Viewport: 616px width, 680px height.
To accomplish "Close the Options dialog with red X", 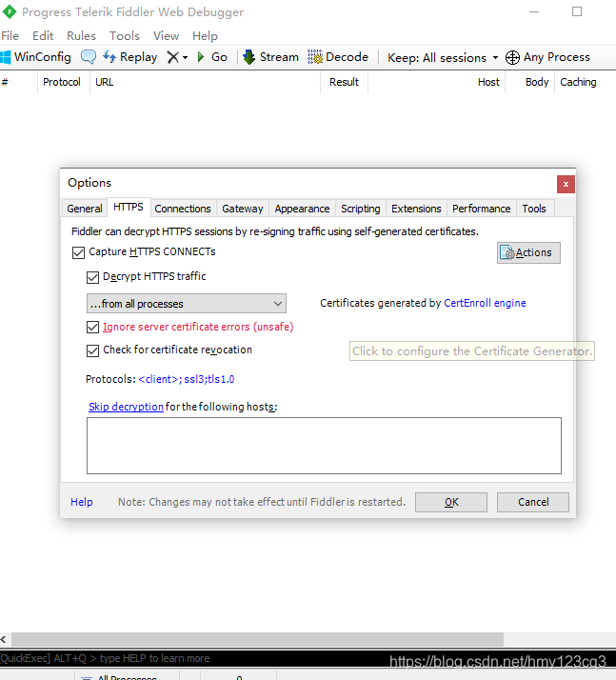I will [x=566, y=185].
